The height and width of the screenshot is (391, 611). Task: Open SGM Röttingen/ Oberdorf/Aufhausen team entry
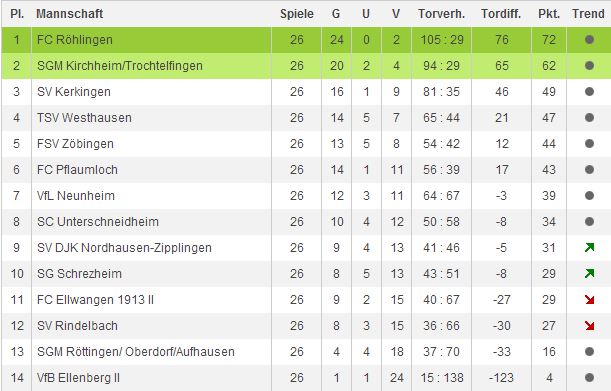pyautogui.click(x=136, y=352)
